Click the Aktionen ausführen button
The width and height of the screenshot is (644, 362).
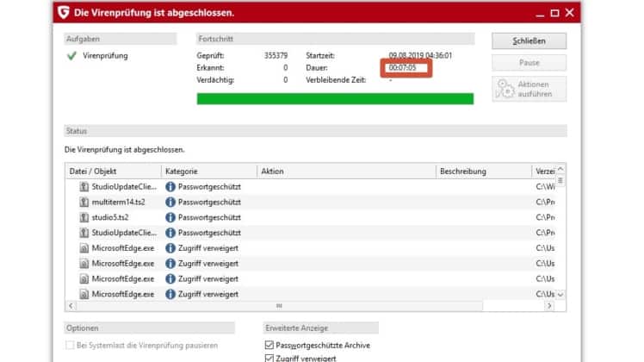[x=529, y=89]
